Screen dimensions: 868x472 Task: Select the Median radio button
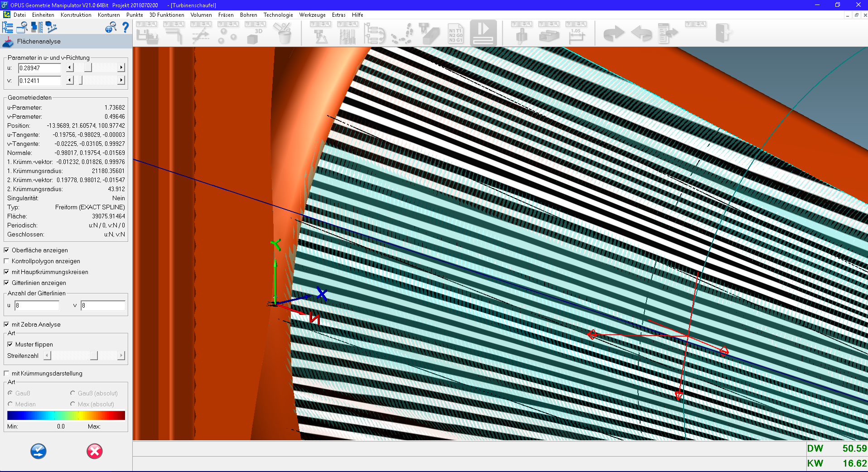pos(10,404)
